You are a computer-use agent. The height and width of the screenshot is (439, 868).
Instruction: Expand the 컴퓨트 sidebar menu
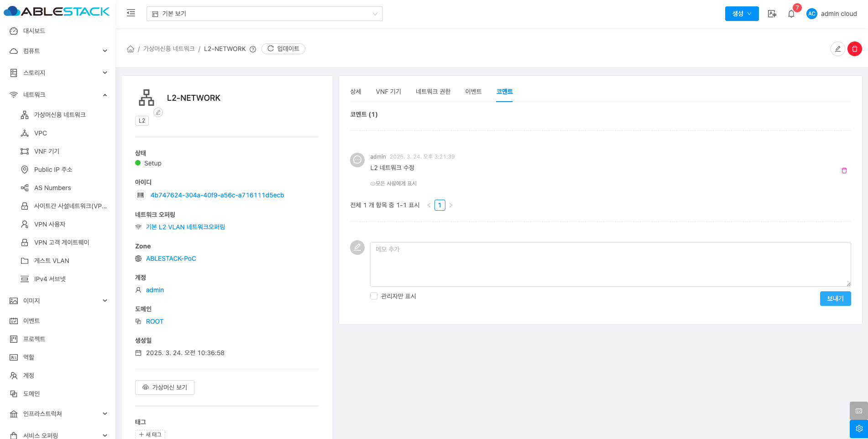click(x=58, y=51)
